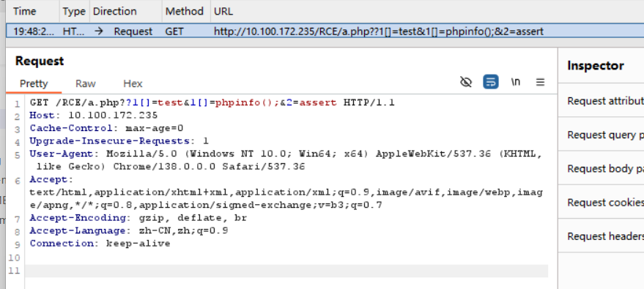Switch to the Raw tab
Image resolution: width=644 pixels, height=289 pixels.
pyautogui.click(x=86, y=83)
